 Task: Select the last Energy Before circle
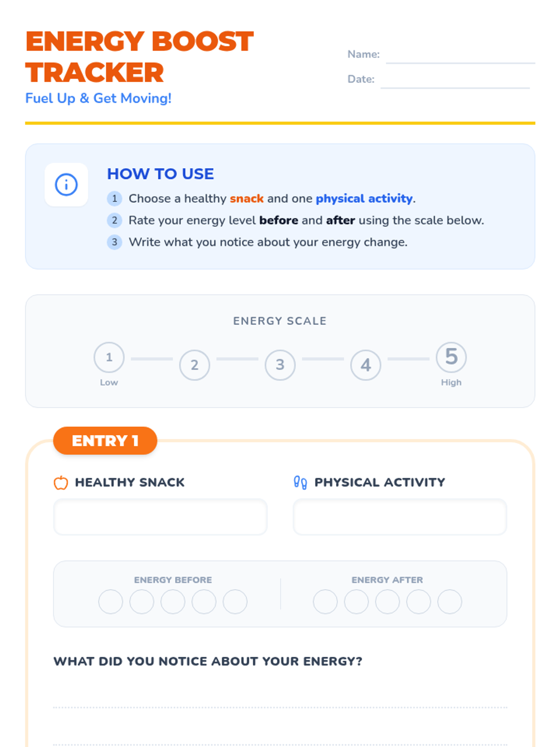pyautogui.click(x=235, y=601)
